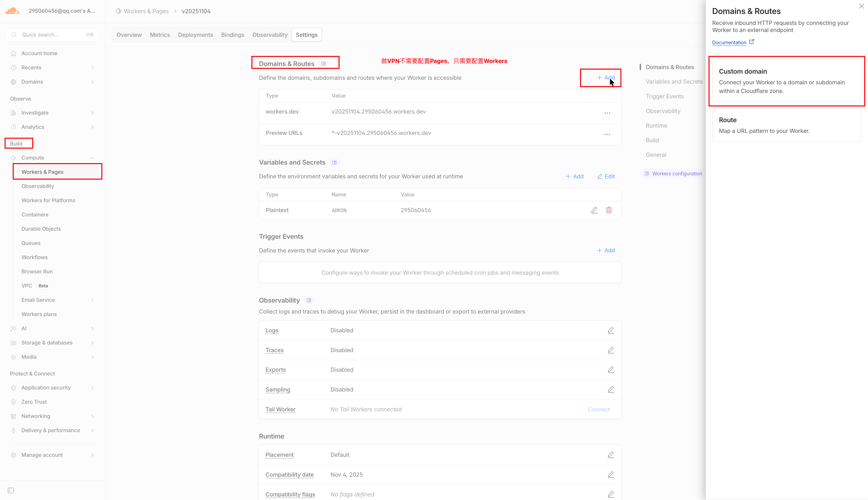
Task: Click the Networking sidebar icon
Action: click(x=13, y=416)
